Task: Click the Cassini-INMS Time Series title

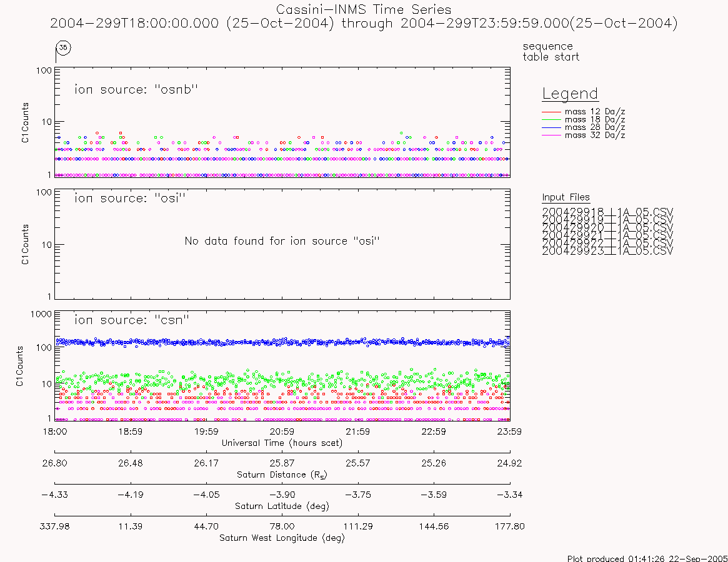Action: click(x=364, y=9)
